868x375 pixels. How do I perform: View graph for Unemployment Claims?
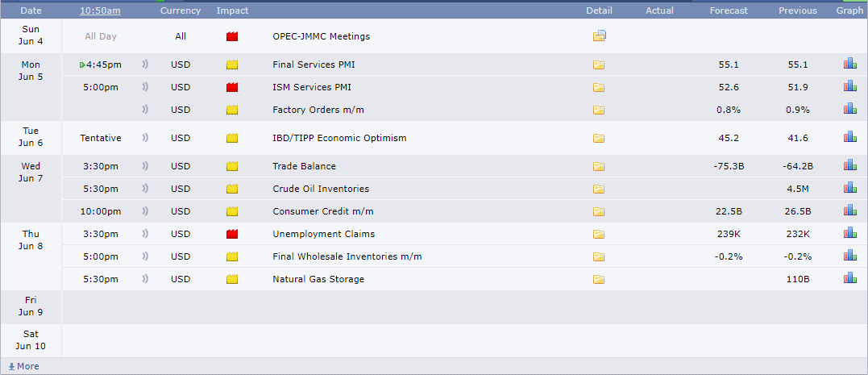[849, 234]
